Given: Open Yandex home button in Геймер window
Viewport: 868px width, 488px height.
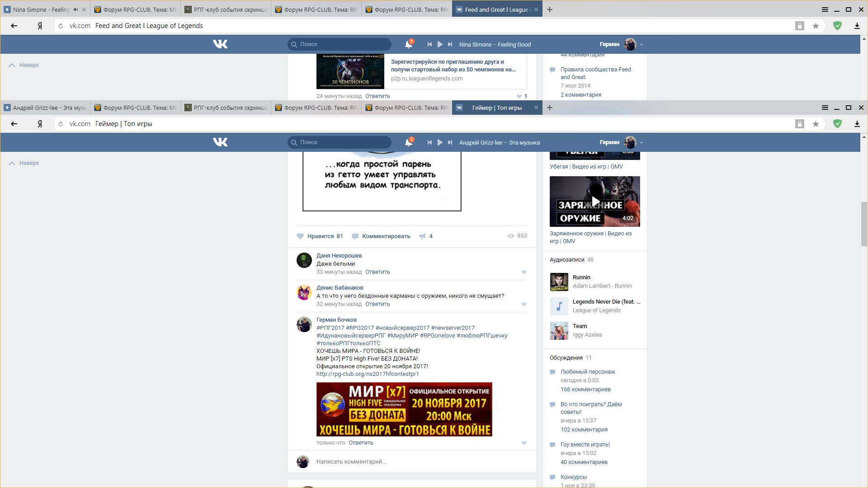Looking at the screenshot, I should (40, 124).
